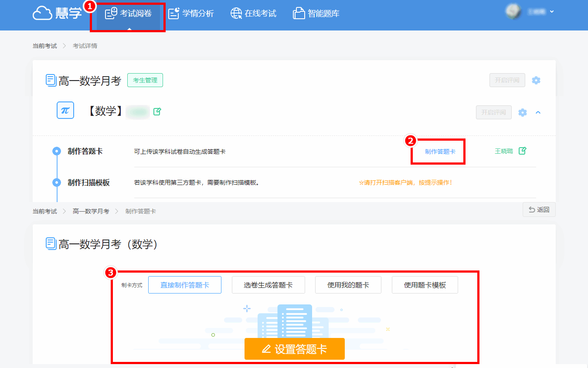This screenshot has height=368, width=588.
Task: Select 直接制作答题卡 card method
Action: [185, 285]
